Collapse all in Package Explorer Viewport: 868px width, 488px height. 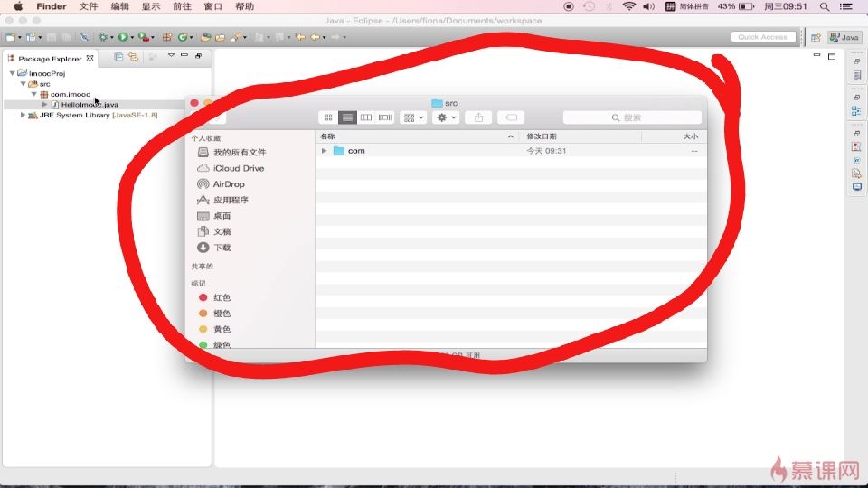118,56
